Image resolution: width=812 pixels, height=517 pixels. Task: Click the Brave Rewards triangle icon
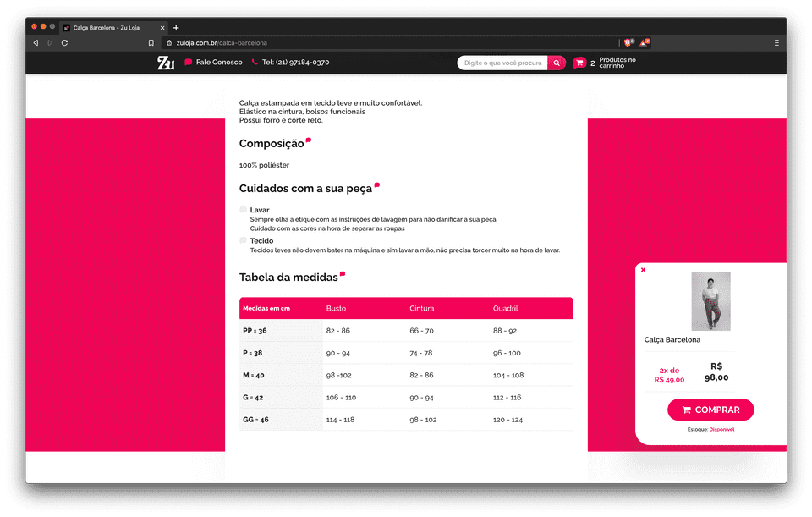pos(644,42)
